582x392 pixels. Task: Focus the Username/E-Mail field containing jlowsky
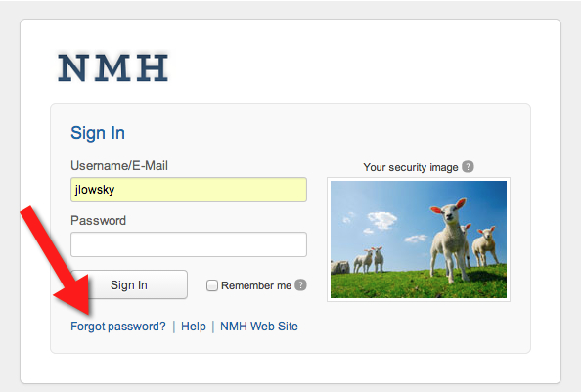pyautogui.click(x=189, y=190)
